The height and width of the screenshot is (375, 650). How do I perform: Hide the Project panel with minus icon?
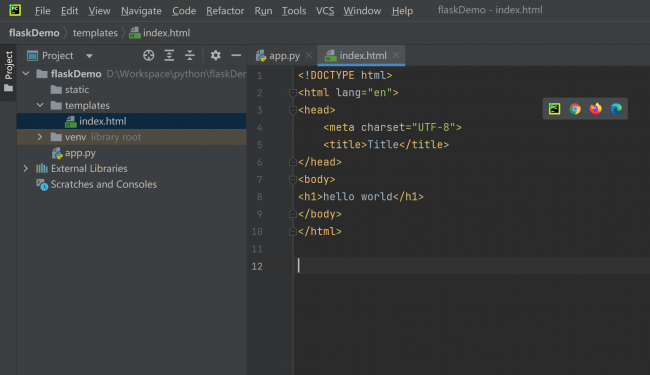(x=236, y=55)
